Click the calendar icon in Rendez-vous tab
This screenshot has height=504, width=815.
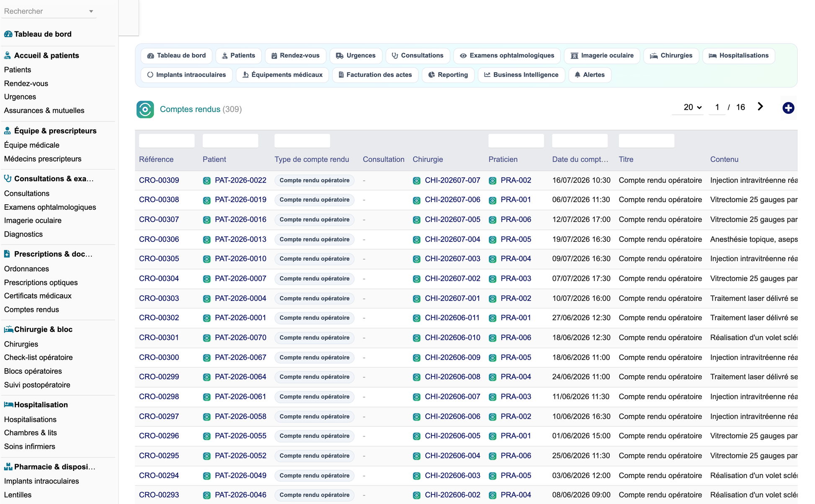pyautogui.click(x=274, y=56)
